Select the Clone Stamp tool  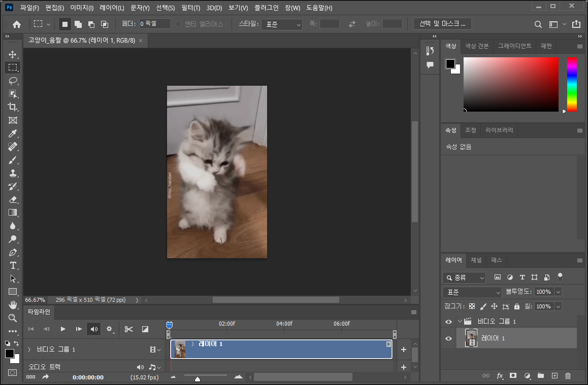(x=13, y=173)
